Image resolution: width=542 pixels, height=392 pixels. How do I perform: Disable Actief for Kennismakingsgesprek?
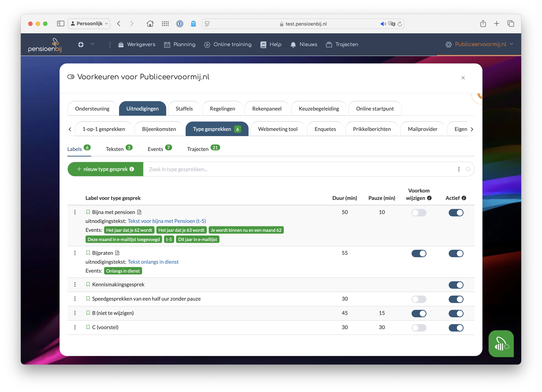[456, 285]
